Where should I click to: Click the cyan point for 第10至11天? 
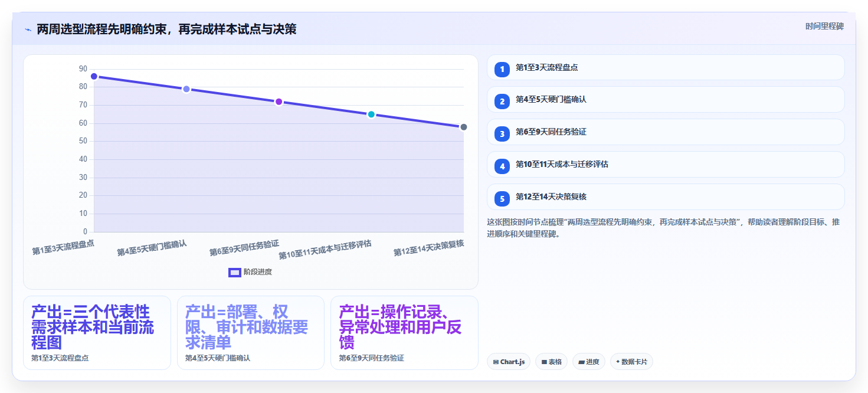pos(371,114)
